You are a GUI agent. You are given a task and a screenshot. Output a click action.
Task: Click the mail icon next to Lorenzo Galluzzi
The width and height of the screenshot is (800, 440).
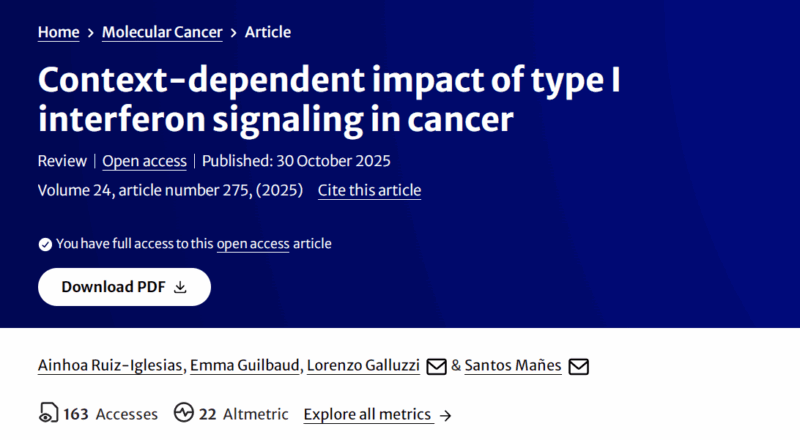436,367
